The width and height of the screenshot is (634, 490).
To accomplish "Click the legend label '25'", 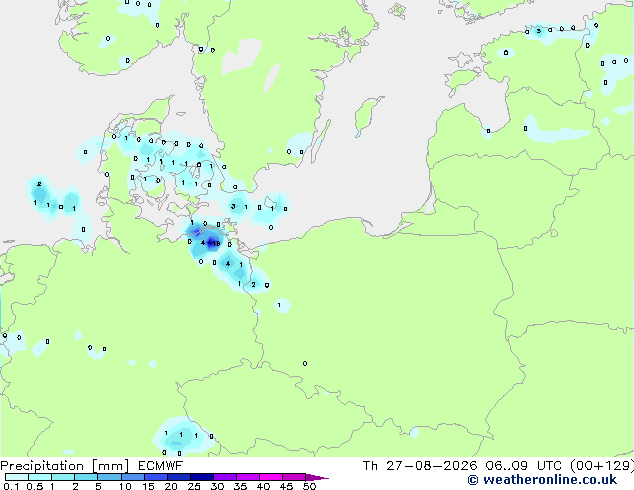I will (194, 486).
